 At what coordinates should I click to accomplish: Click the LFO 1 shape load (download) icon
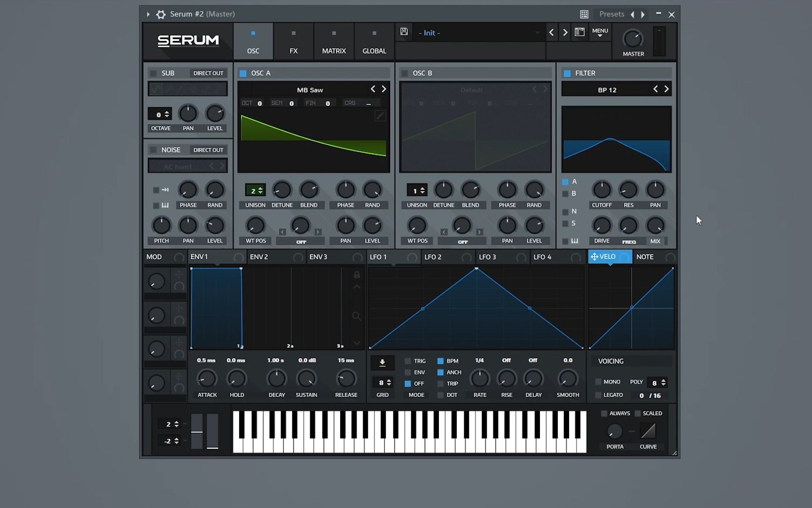383,363
